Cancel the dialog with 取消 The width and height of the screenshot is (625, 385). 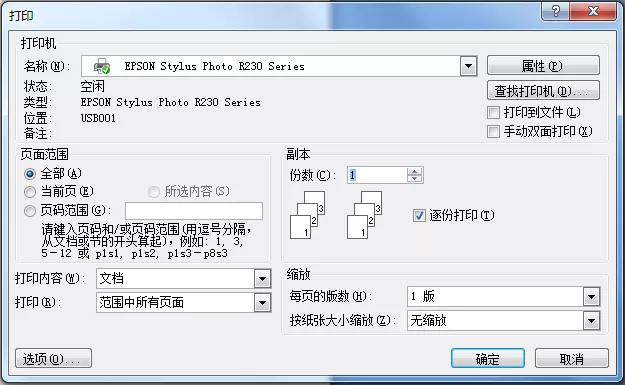point(572,358)
